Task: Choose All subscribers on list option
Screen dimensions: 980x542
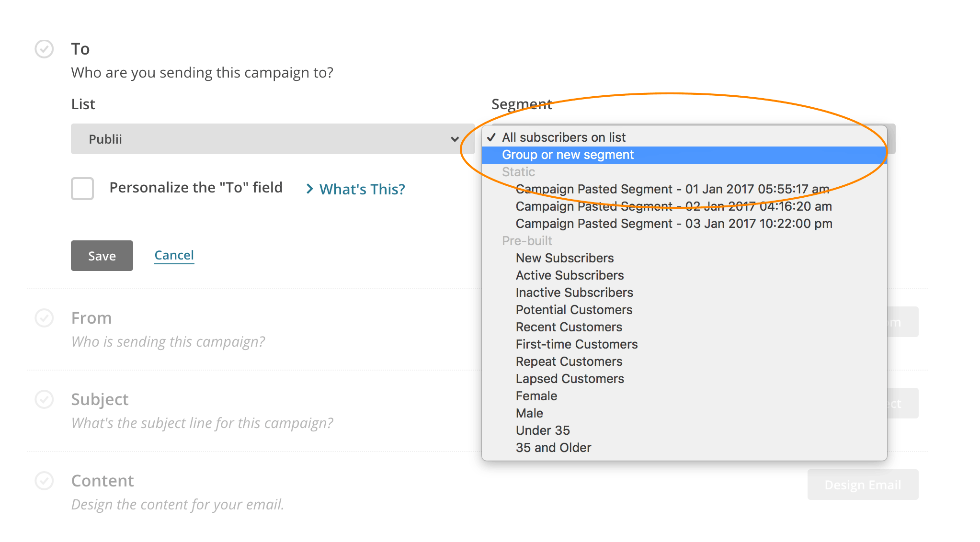Action: click(x=563, y=137)
